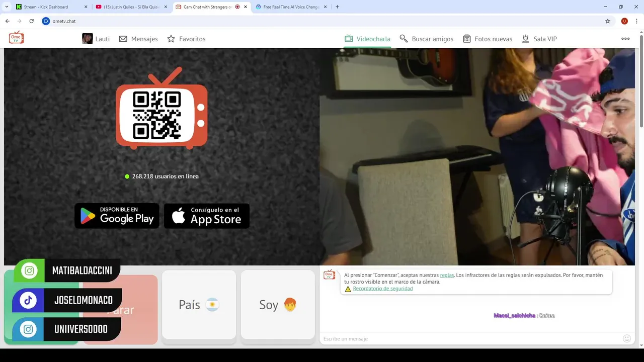Image resolution: width=644 pixels, height=362 pixels.
Task: Click the page vertical scrollbar
Action: [x=641, y=82]
